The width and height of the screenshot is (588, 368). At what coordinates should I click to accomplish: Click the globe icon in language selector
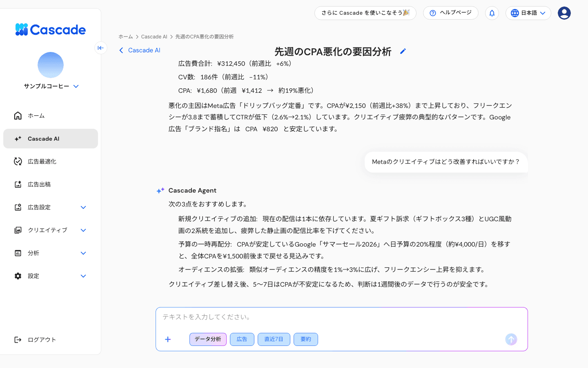pos(515,13)
